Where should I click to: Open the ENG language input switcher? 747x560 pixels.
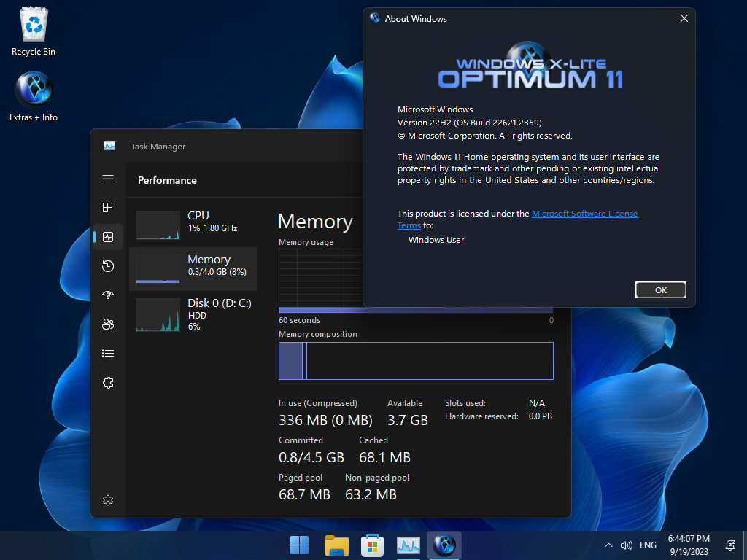(x=648, y=545)
